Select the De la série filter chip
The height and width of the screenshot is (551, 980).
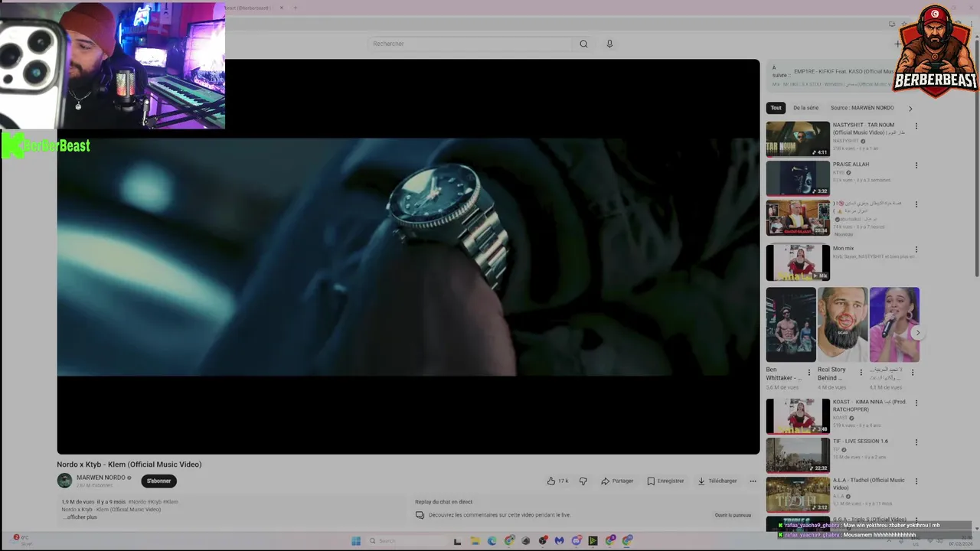805,108
